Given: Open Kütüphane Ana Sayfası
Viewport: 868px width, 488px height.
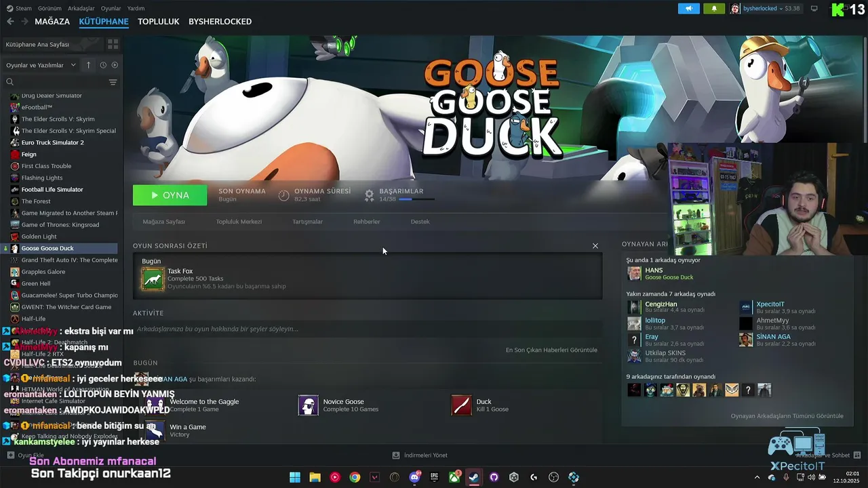Looking at the screenshot, I should 52,44.
